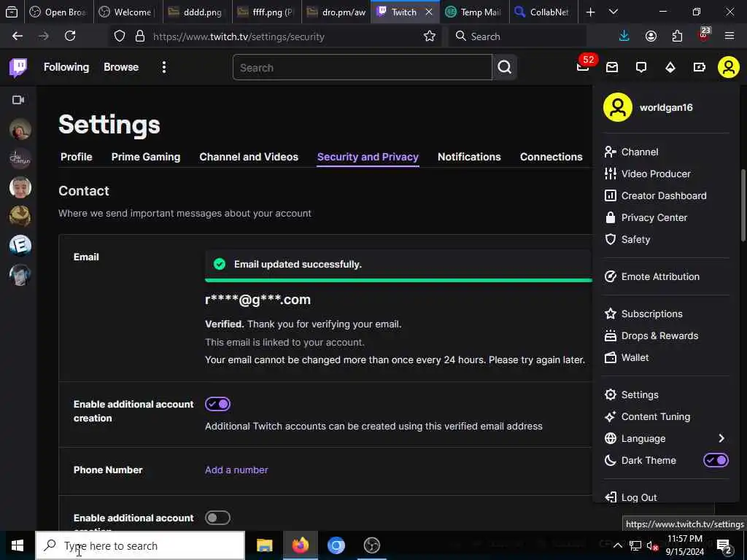Click Log Out in the user menu
This screenshot has height=560, width=747.
tap(665, 497)
